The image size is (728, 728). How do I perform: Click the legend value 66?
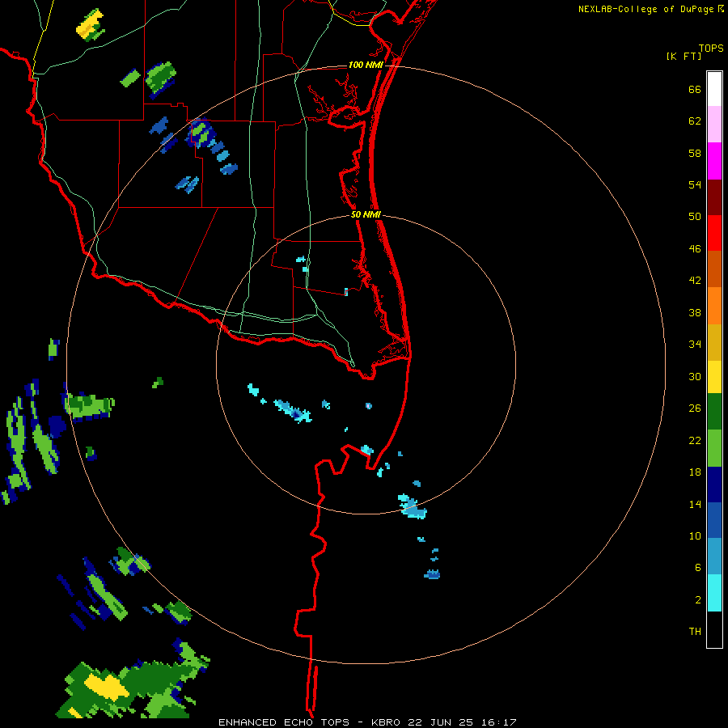[x=695, y=89]
